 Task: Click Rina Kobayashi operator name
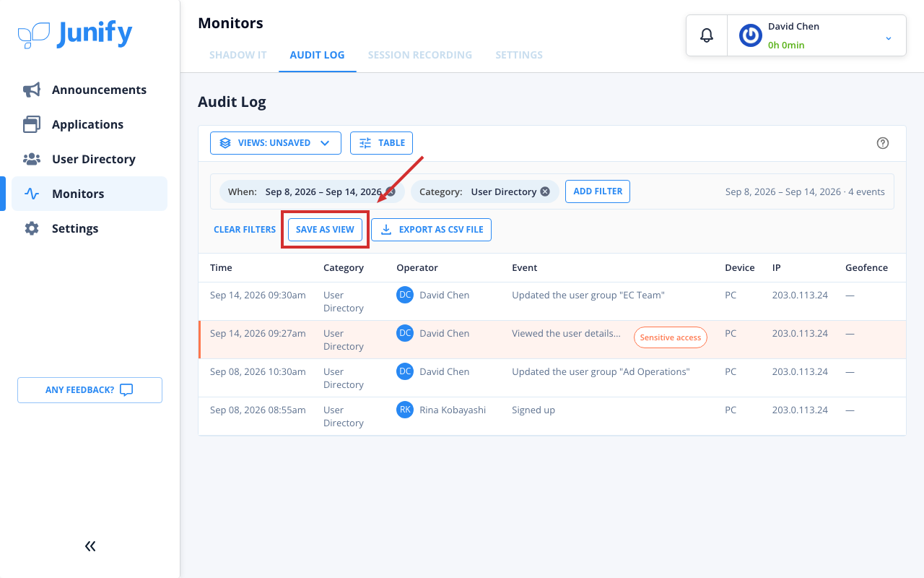pos(453,410)
